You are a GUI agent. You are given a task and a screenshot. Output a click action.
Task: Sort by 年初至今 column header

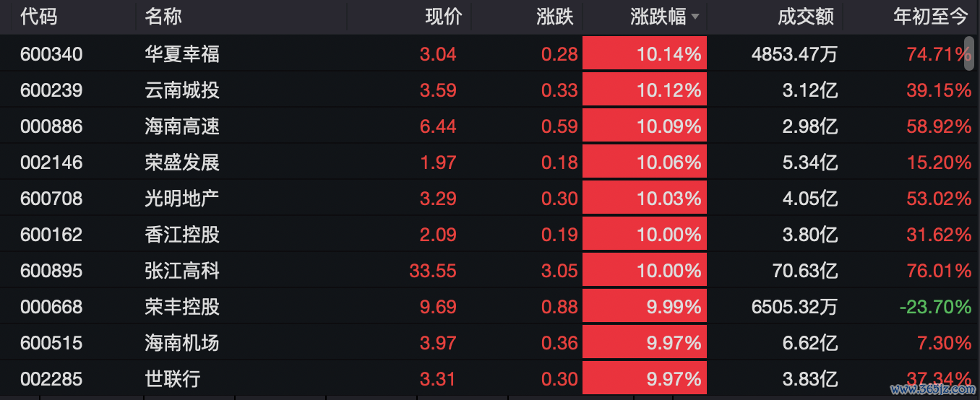(x=931, y=17)
